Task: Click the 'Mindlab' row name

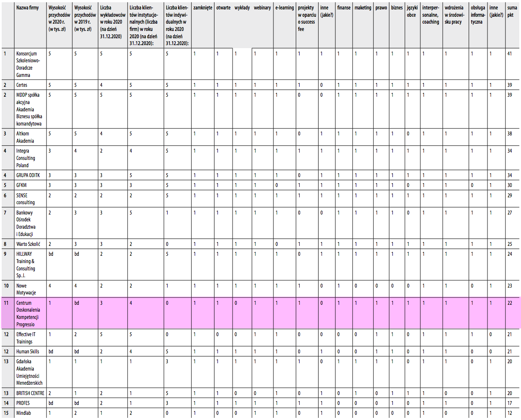Action: click(24, 413)
